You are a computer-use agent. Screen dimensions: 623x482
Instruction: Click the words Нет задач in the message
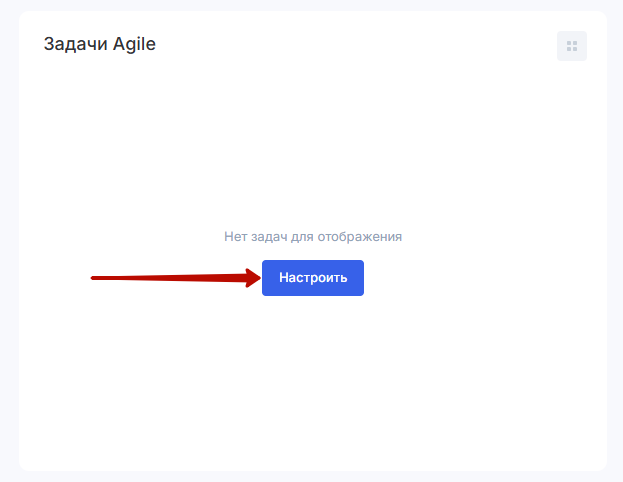click(252, 237)
